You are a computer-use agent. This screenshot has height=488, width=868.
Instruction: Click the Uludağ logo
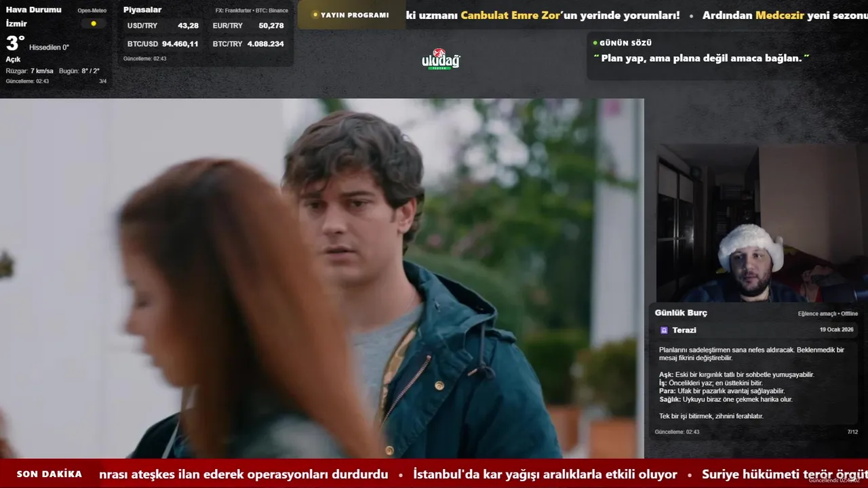[441, 60]
